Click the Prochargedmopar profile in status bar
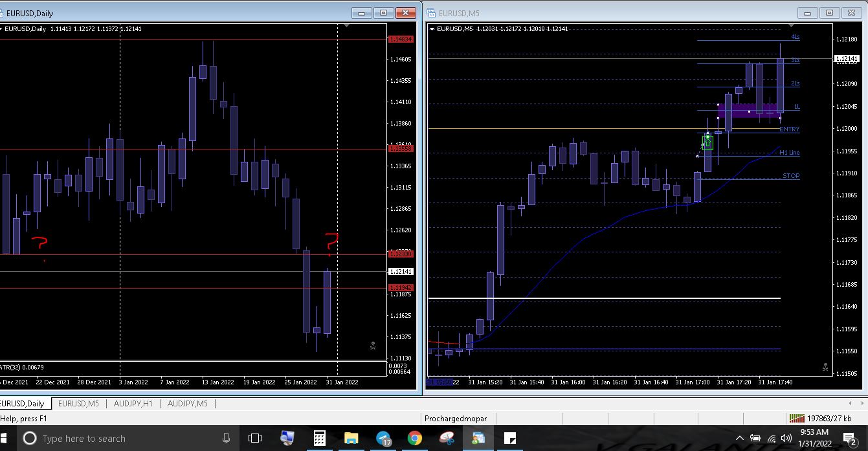The image size is (868, 451). pyautogui.click(x=456, y=419)
